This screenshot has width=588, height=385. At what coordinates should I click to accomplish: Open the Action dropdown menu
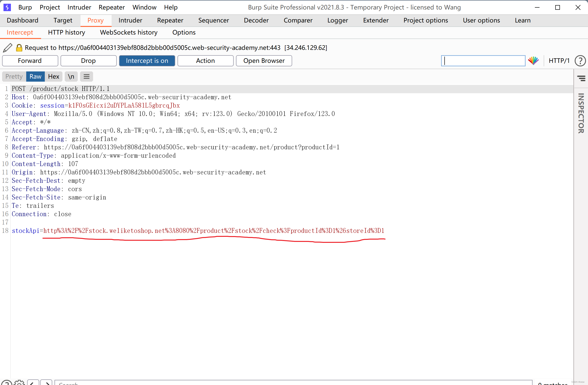(205, 61)
